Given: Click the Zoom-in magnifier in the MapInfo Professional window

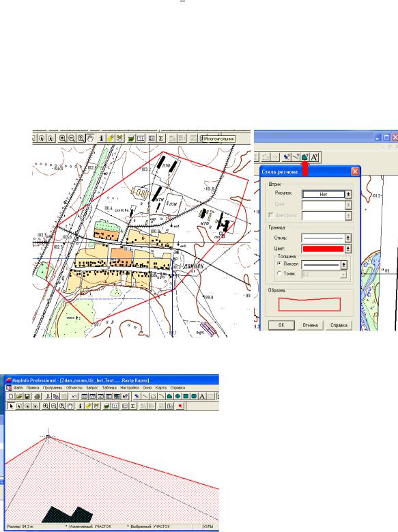Looking at the screenshot, I should click(46, 406).
